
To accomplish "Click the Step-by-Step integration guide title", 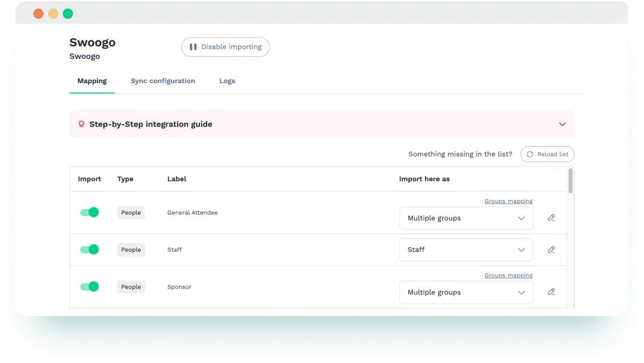I will [x=151, y=124].
